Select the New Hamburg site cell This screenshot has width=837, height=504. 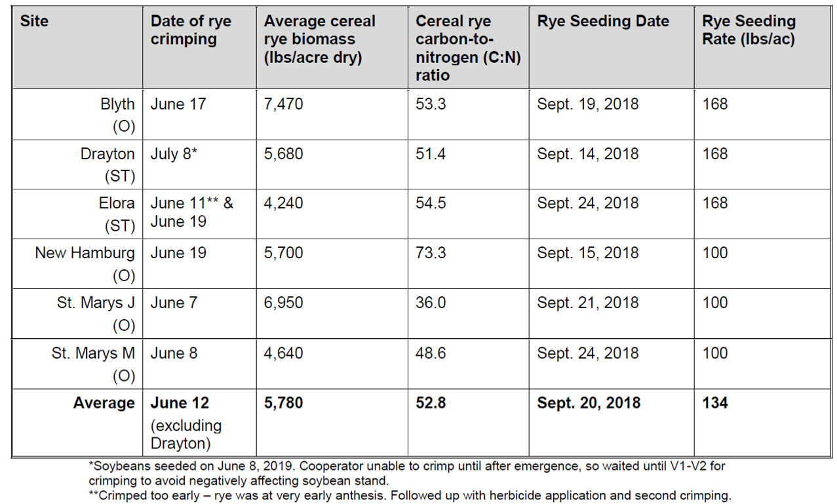tap(85, 262)
